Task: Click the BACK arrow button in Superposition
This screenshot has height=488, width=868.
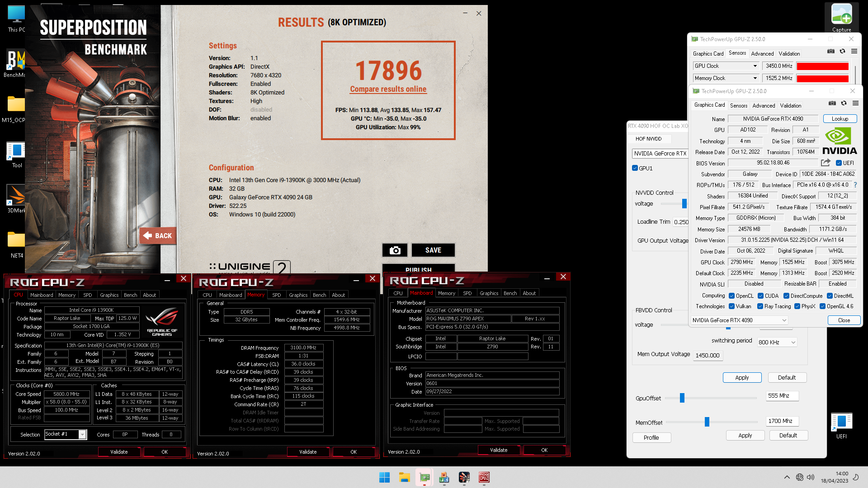Action: click(x=158, y=235)
